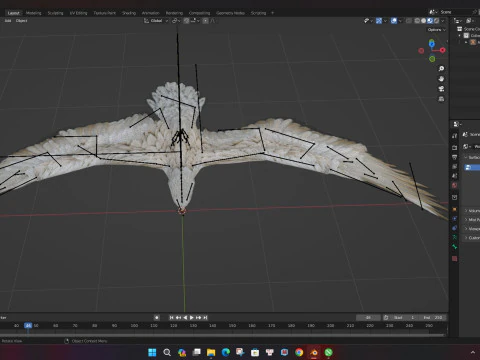The height and width of the screenshot is (360, 480).
Task: Open the Collection properties tab icon
Action: point(454,197)
